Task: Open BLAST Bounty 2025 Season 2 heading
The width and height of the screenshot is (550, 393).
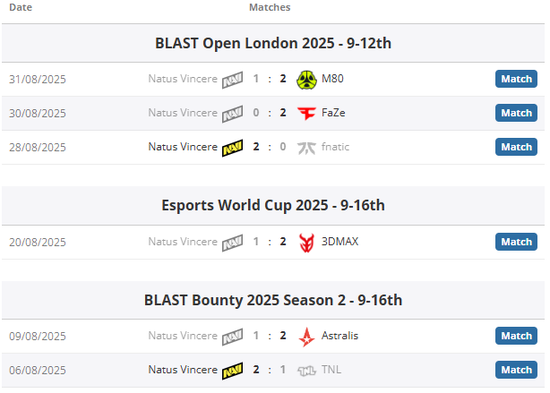Action: (273, 300)
